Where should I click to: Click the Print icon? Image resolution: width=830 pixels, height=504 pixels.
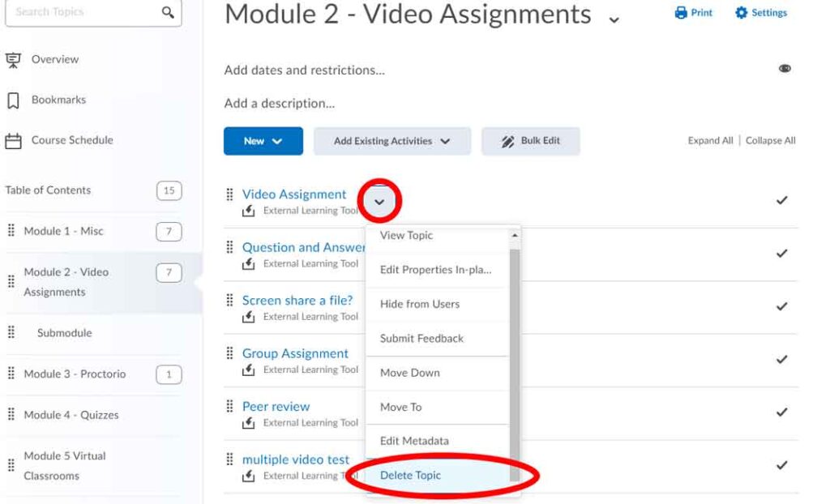681,13
